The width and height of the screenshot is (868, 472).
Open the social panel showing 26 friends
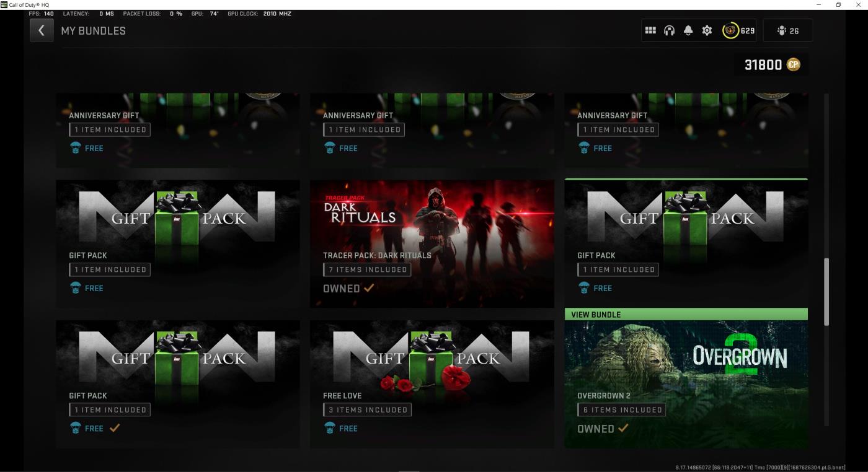(x=787, y=30)
